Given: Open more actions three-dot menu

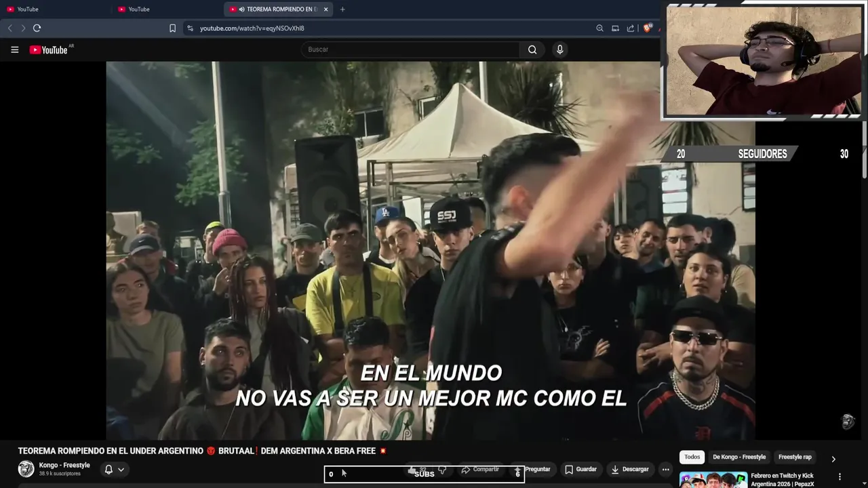Looking at the screenshot, I should click(666, 469).
